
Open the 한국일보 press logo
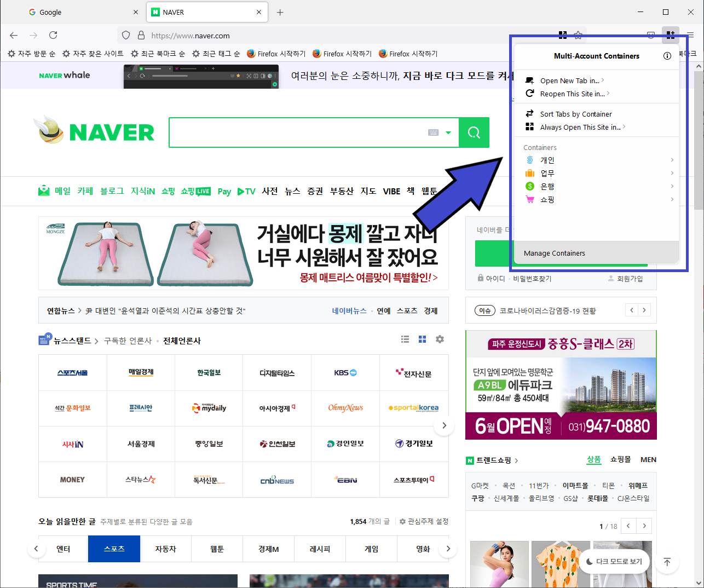pyautogui.click(x=209, y=372)
